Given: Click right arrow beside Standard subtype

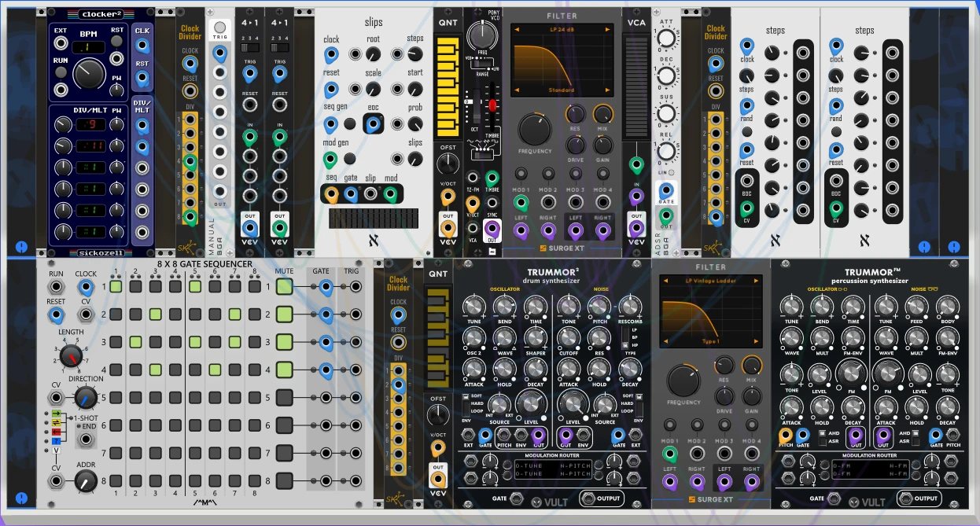Looking at the screenshot, I should [607, 90].
